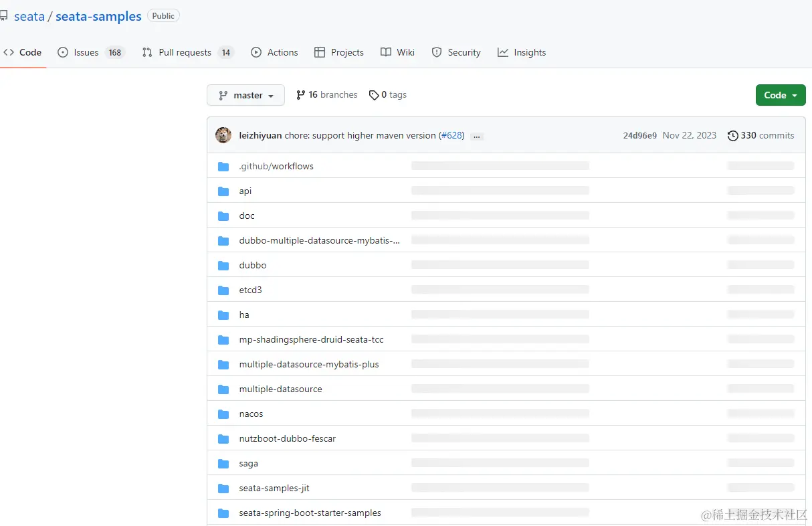Open the dubbo folder
The image size is (812, 526).
253,265
